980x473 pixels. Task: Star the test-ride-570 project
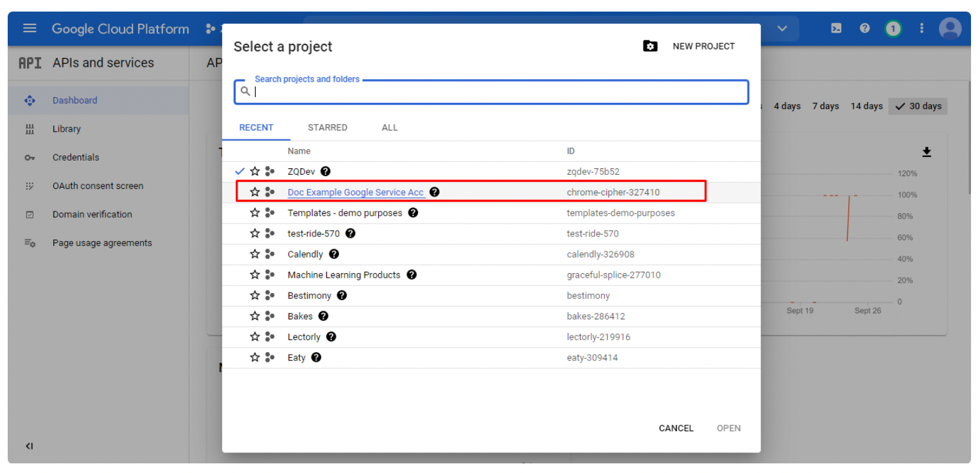pos(255,233)
